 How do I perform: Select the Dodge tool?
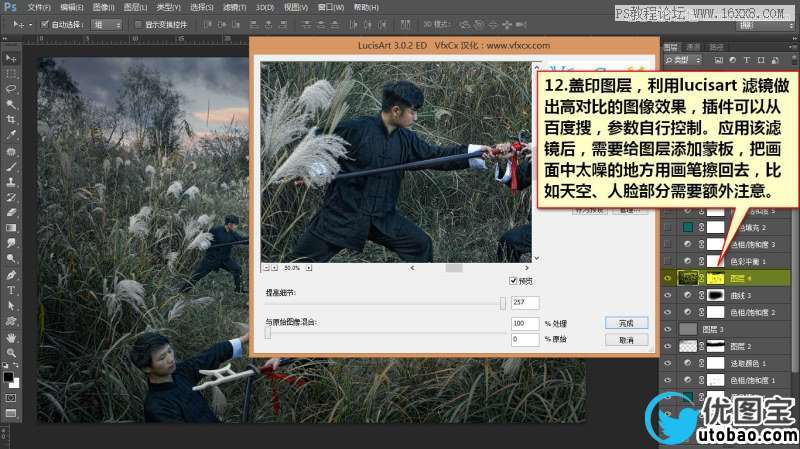(11, 259)
